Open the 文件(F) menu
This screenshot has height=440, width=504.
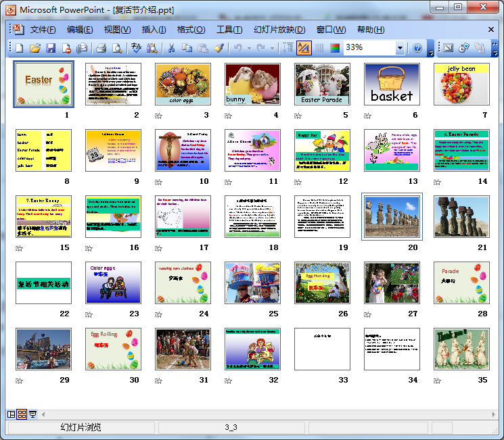(43, 30)
